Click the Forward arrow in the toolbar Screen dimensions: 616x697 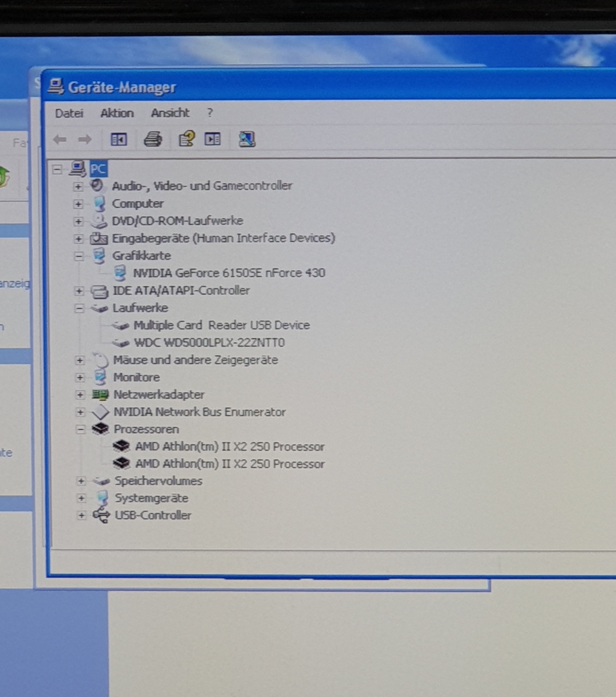coord(85,139)
